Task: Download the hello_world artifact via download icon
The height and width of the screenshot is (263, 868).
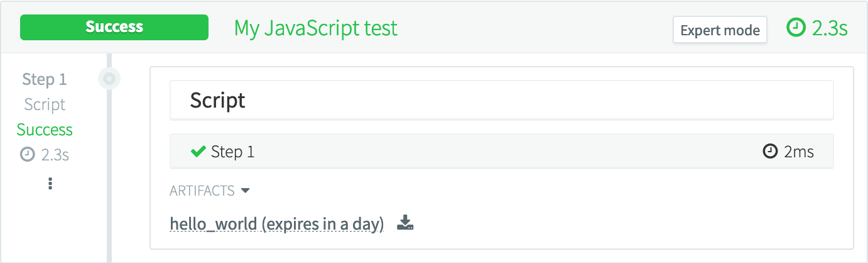Action: (406, 223)
